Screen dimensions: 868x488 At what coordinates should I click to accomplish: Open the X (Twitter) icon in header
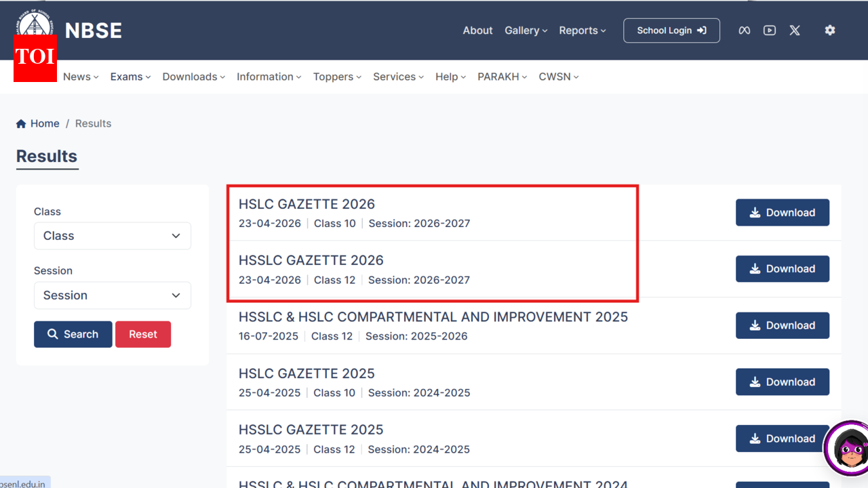pyautogui.click(x=794, y=30)
